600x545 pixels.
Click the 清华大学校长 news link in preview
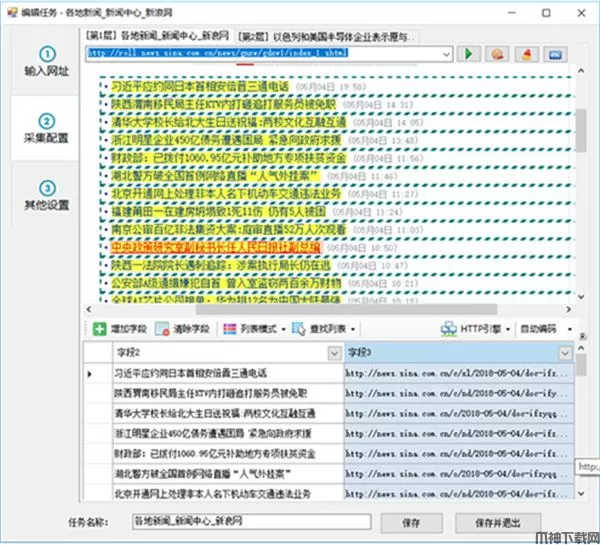click(229, 122)
